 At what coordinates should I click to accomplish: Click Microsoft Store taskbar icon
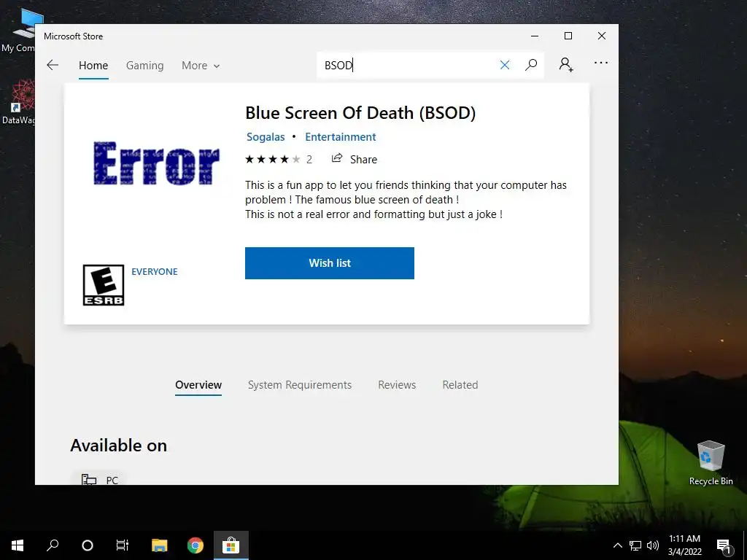(231, 545)
